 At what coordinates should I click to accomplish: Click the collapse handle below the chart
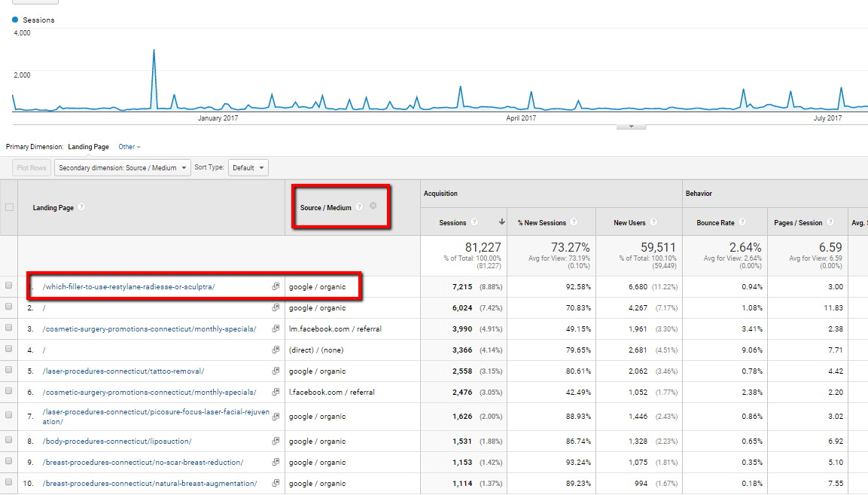631,126
